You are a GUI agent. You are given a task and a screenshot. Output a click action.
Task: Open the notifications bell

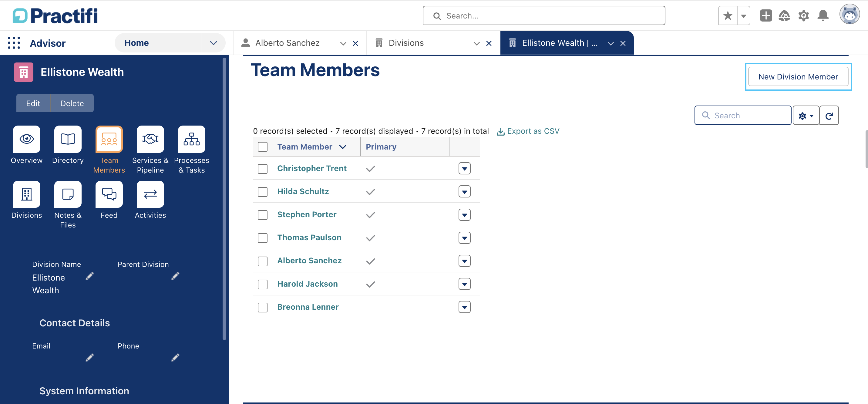(x=823, y=15)
